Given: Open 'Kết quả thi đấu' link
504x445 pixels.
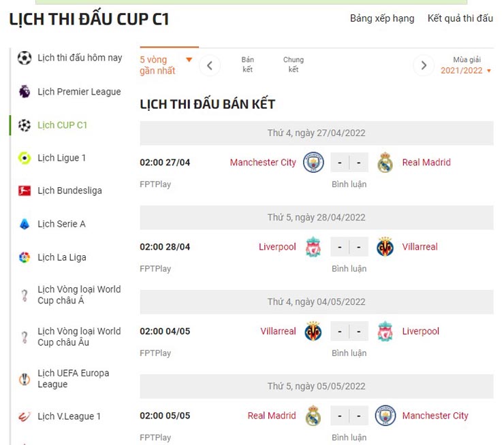Looking at the screenshot, I should click(460, 18).
